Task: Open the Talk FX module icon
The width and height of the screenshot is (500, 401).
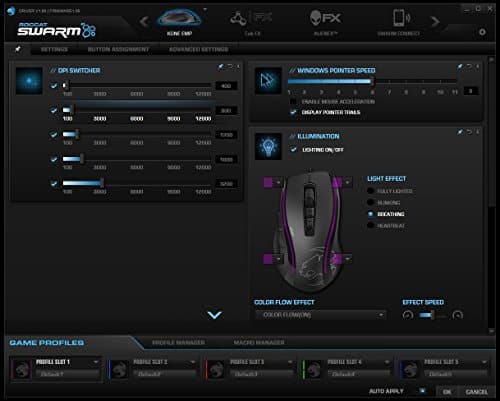Action: (252, 18)
